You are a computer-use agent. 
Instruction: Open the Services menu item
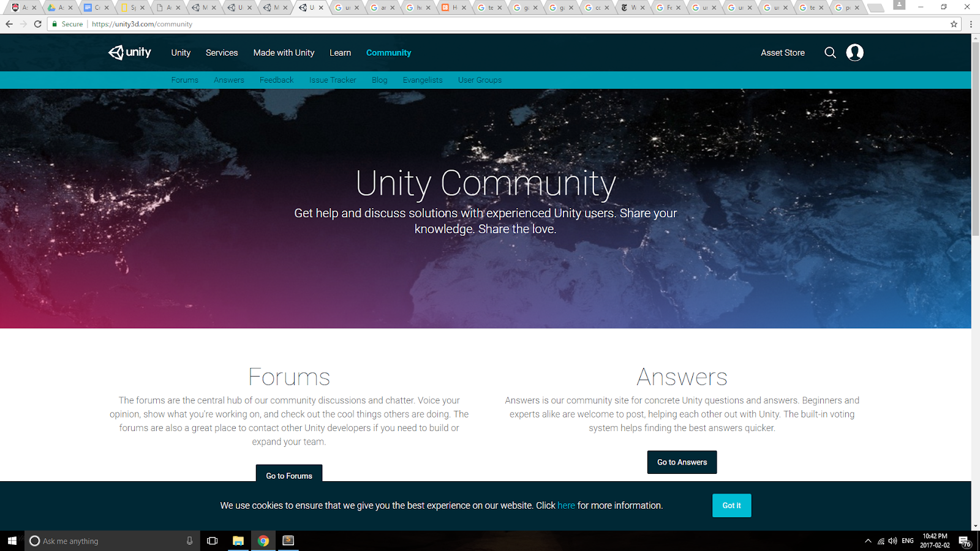pyautogui.click(x=222, y=53)
